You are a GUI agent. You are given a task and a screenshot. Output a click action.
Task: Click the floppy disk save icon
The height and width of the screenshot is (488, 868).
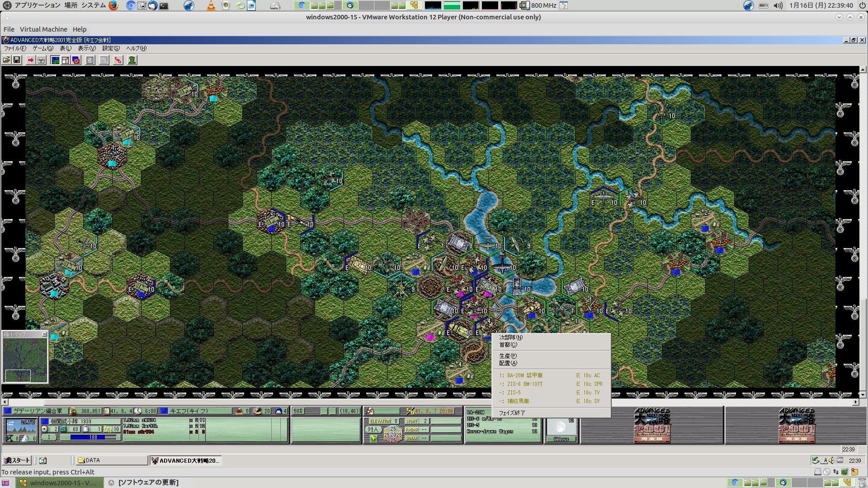click(x=17, y=60)
